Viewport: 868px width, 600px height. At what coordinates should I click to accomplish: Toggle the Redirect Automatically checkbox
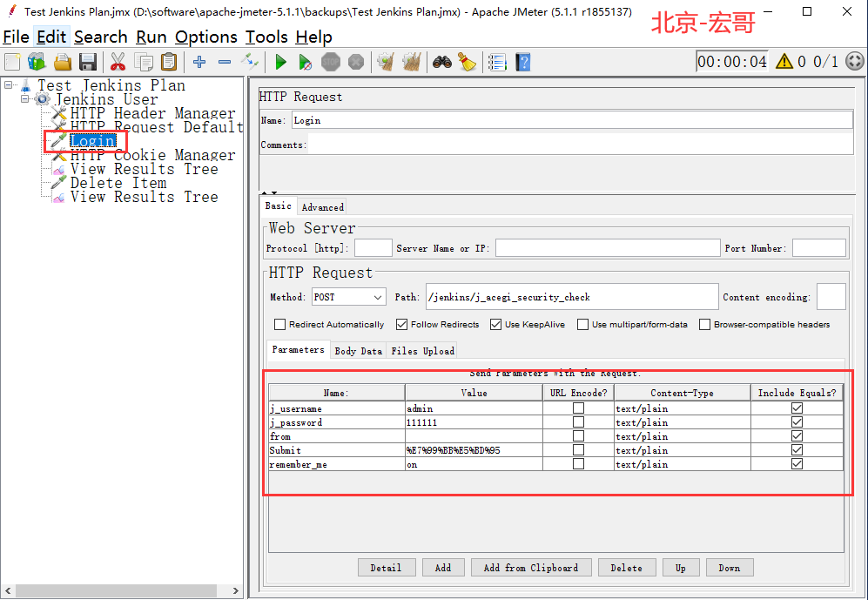pyautogui.click(x=280, y=324)
